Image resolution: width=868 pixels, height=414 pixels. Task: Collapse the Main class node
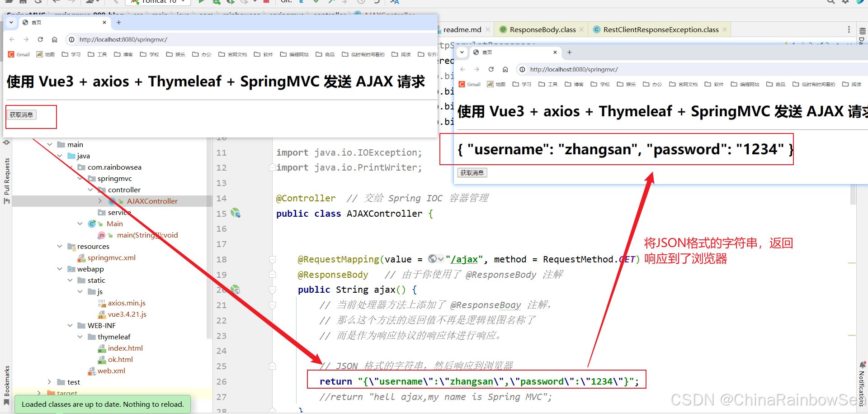coord(80,224)
